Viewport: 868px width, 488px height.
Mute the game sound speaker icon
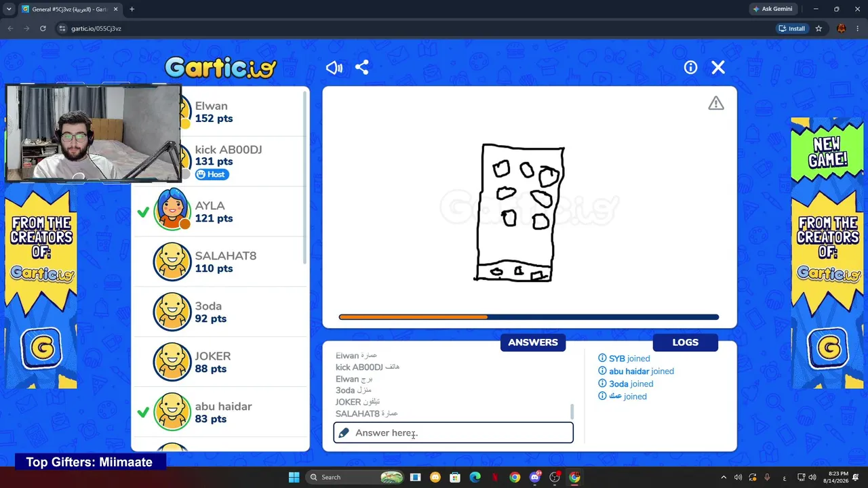click(334, 67)
